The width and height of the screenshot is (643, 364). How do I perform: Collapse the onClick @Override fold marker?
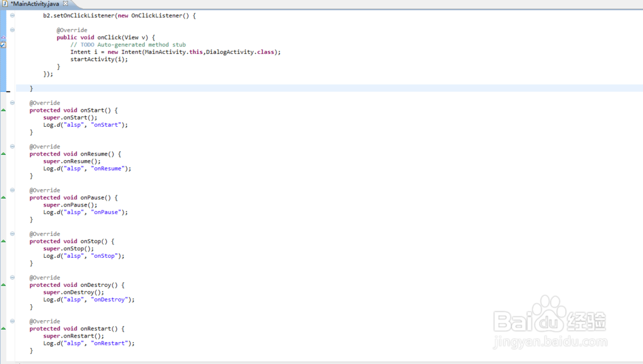[12, 30]
